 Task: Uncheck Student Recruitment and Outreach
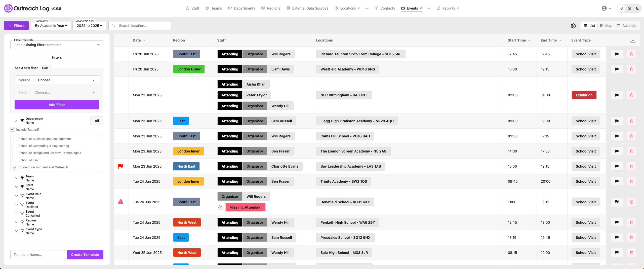[x=15, y=167]
